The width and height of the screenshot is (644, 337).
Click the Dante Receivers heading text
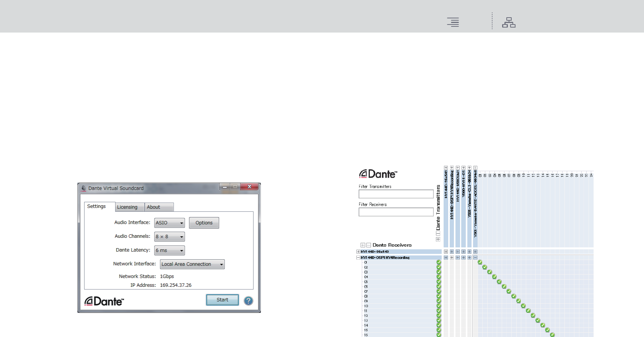click(392, 245)
